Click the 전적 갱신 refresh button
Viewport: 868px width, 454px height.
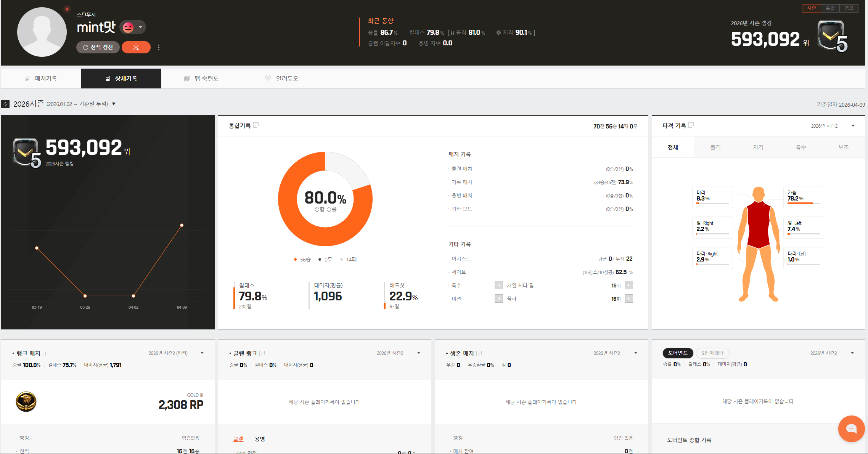click(x=98, y=47)
